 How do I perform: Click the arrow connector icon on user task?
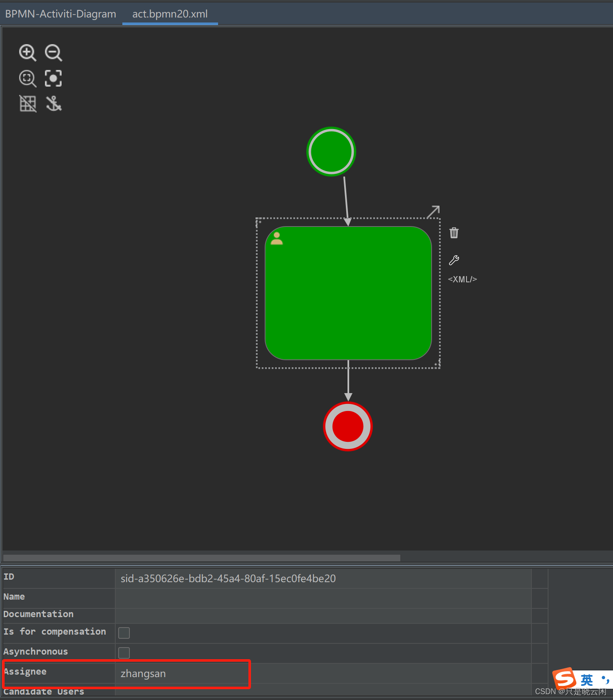click(x=433, y=212)
